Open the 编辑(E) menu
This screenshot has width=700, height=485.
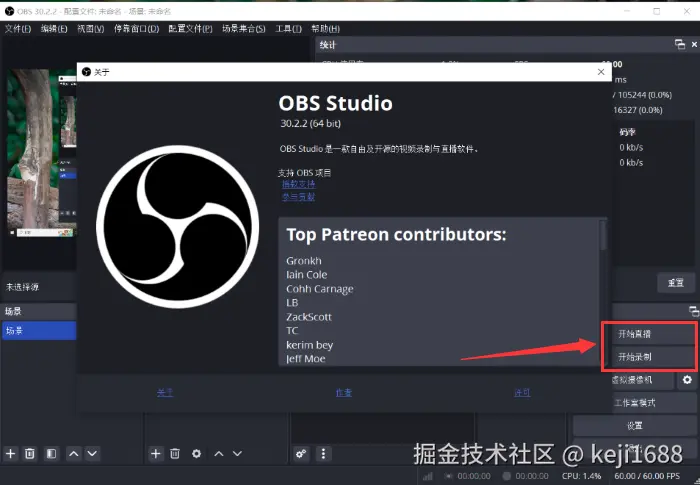pyautogui.click(x=54, y=29)
